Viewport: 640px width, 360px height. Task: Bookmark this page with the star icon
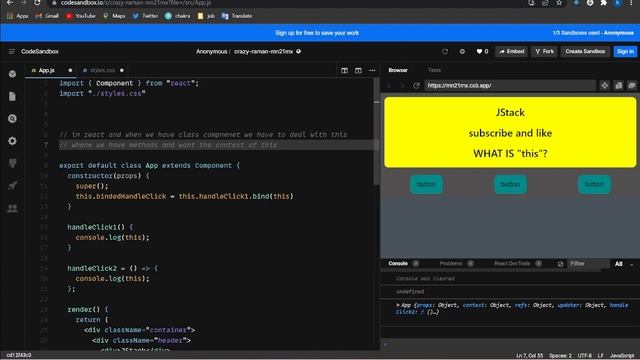pos(559,3)
